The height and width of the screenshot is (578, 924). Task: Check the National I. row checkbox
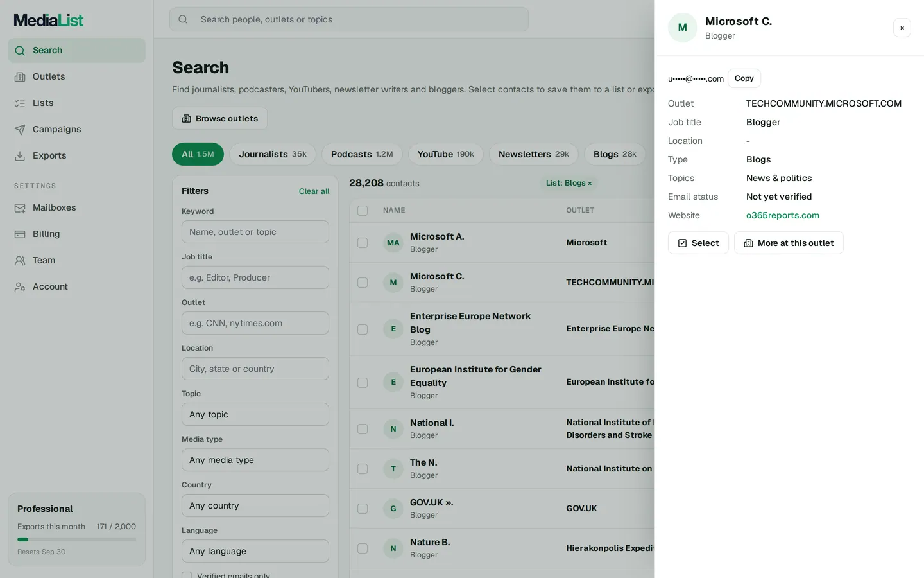(363, 429)
